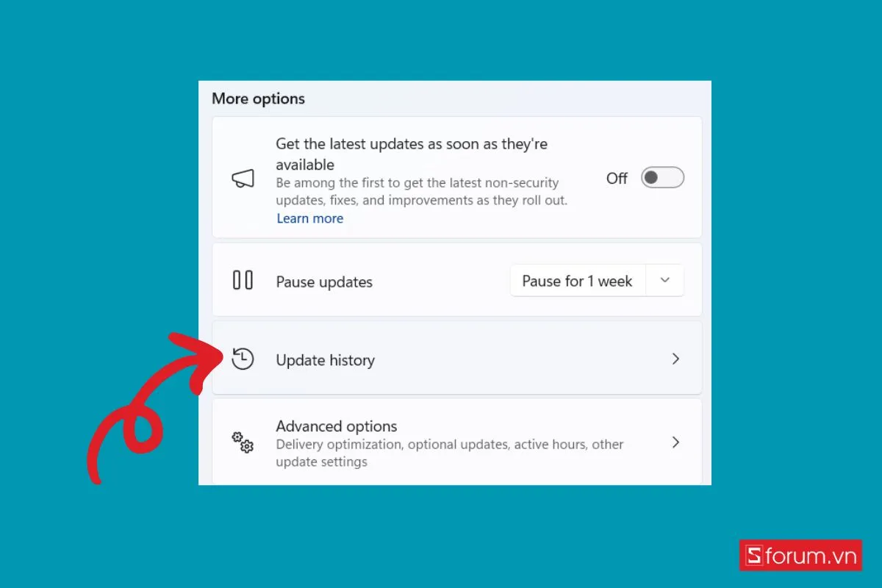882x588 pixels.
Task: Click the Advanced options gears icon
Action: (243, 442)
